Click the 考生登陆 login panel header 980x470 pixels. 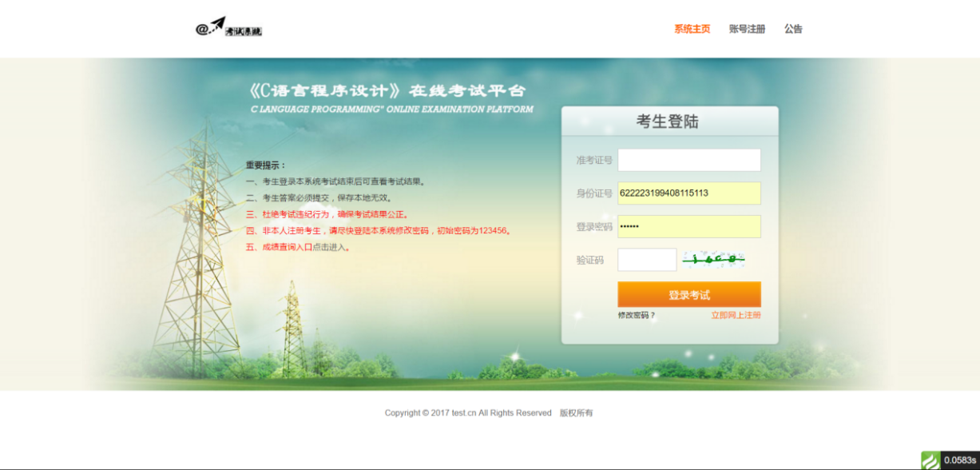670,120
